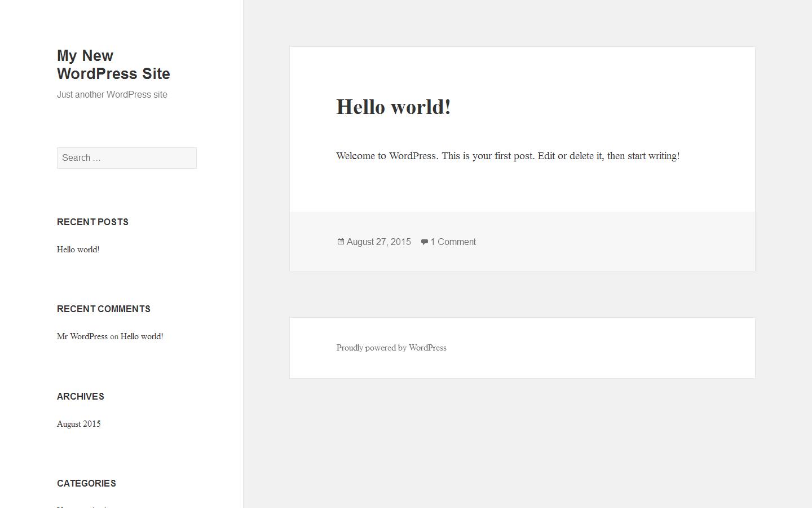Image resolution: width=812 pixels, height=508 pixels.
Task: Click the RECENT POSTS heading
Action: (92, 222)
